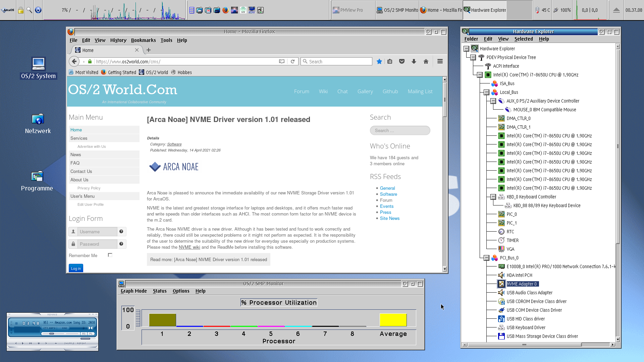Screen dimensions: 644x362
Task: Toggle the EQ panel in player
Action: pyautogui.click(x=84, y=334)
